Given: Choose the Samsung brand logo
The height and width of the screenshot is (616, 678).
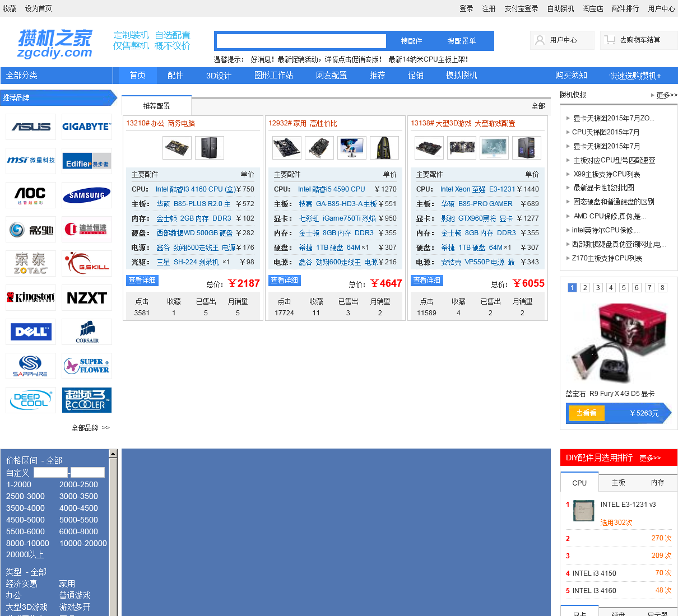Looking at the screenshot, I should pos(87,195).
